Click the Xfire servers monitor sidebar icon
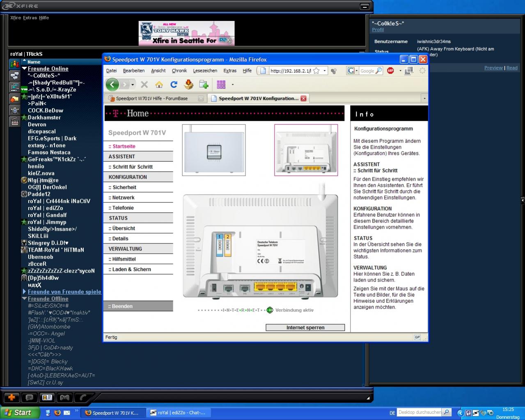 (x=15, y=87)
